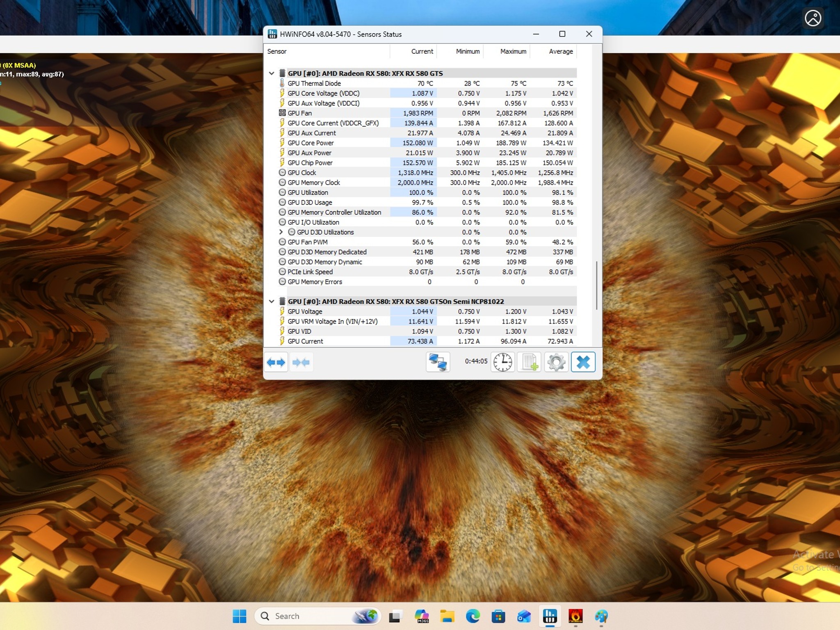The width and height of the screenshot is (840, 630).
Task: Click the Average column header
Action: coord(553,51)
